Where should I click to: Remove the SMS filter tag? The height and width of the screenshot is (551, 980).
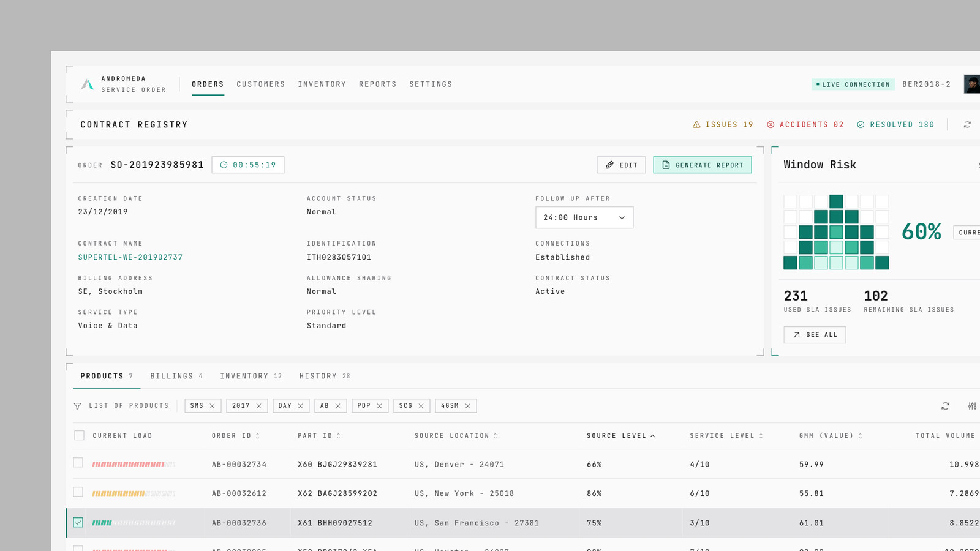212,406
